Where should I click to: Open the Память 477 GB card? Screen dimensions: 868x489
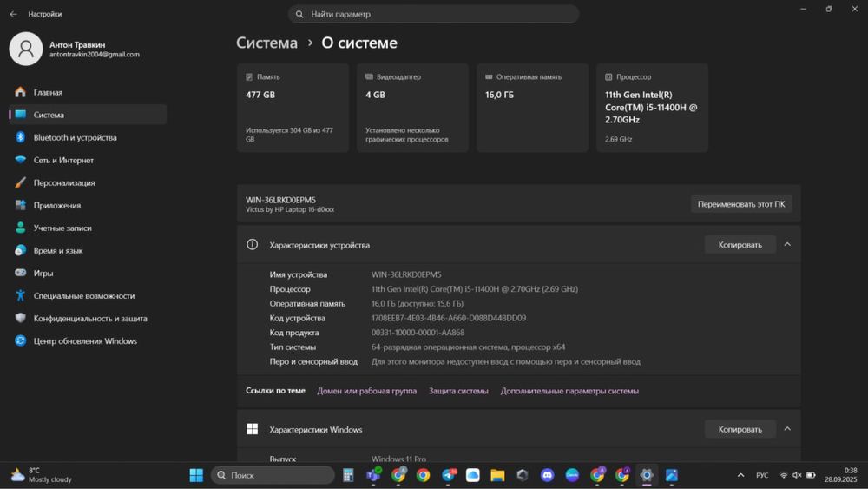coord(293,108)
